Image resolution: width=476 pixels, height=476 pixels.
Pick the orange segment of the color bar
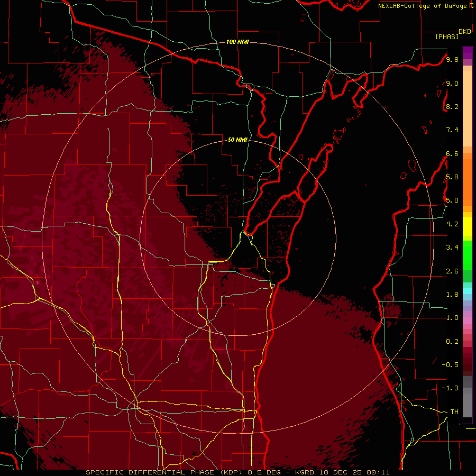(467, 182)
